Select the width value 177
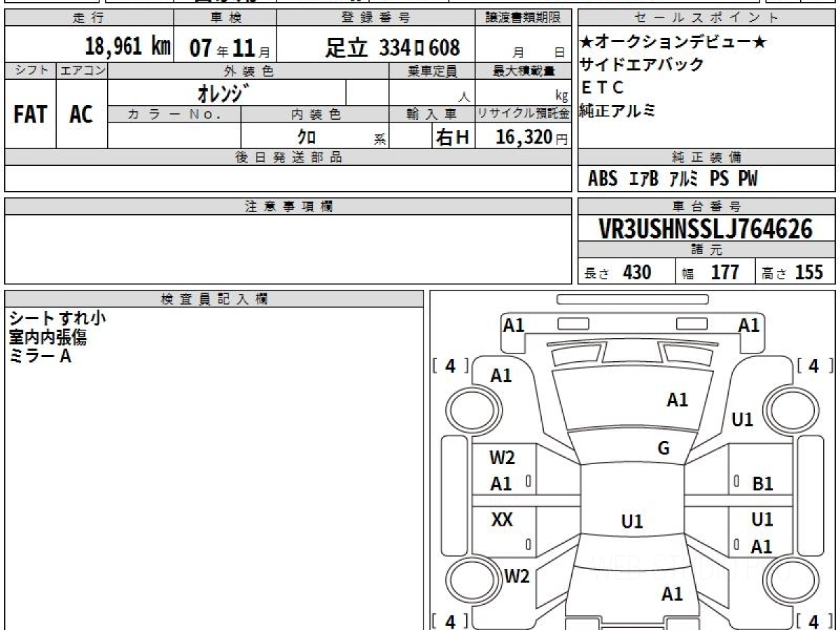 [x=724, y=272]
